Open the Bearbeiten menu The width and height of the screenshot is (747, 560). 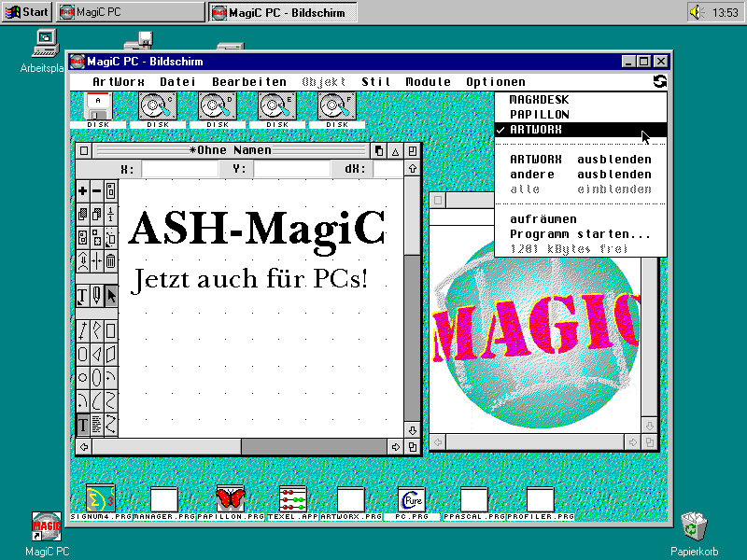(249, 82)
